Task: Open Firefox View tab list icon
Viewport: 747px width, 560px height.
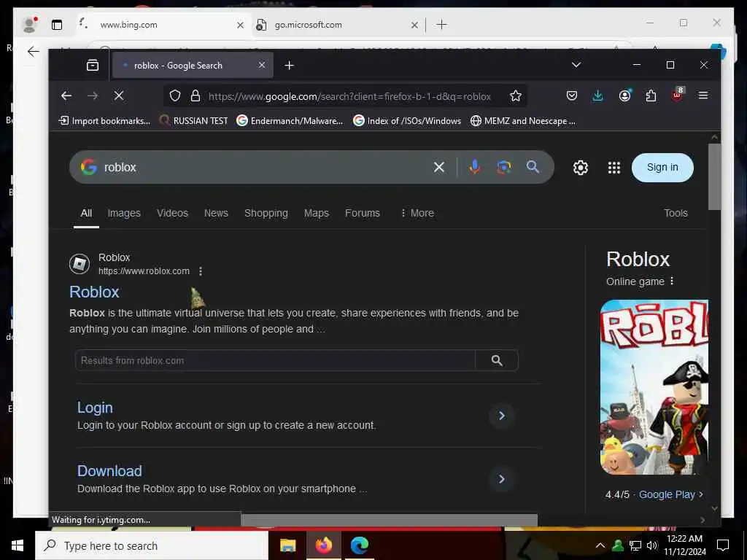Action: pyautogui.click(x=93, y=65)
